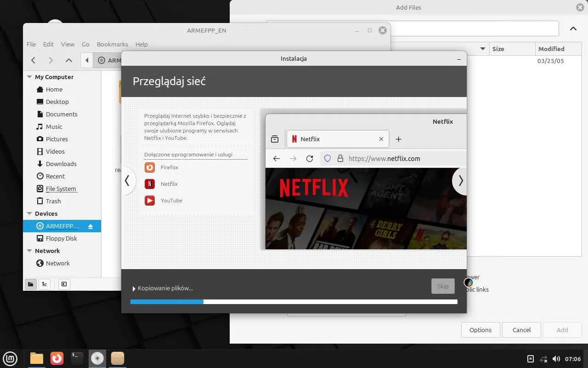The height and width of the screenshot is (368, 588).
Task: Open the Linux Mint start menu
Action: (10, 358)
